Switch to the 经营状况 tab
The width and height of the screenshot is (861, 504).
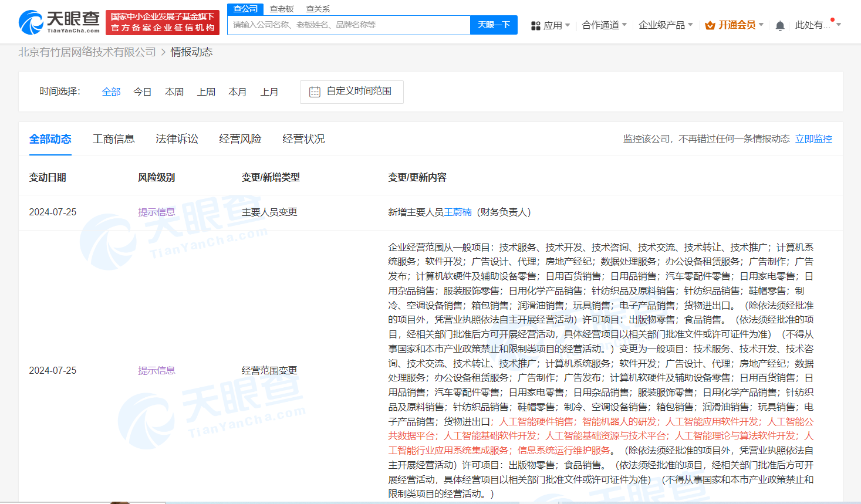(303, 139)
